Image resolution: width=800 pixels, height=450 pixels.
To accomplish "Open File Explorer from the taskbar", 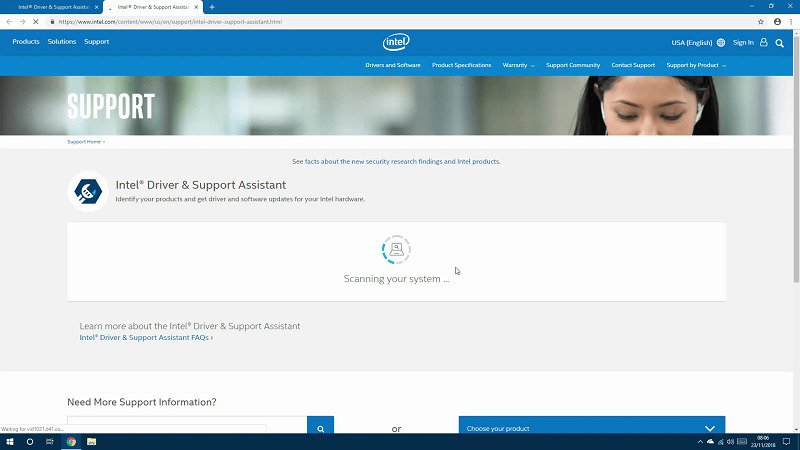I will coord(91,441).
